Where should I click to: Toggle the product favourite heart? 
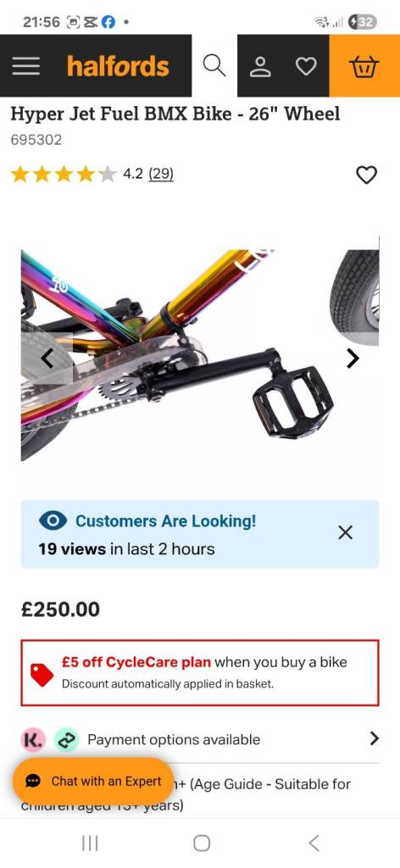(366, 175)
